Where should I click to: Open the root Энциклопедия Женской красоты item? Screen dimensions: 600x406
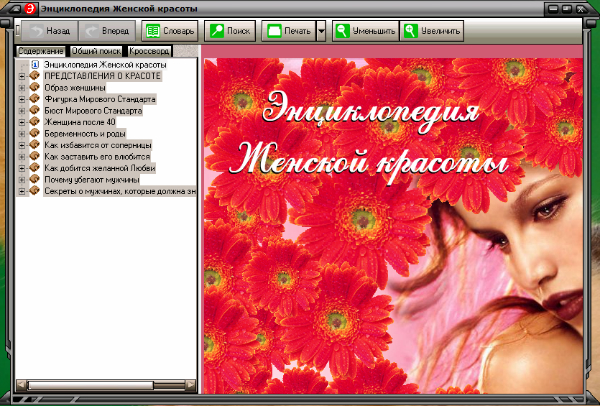pyautogui.click(x=105, y=65)
